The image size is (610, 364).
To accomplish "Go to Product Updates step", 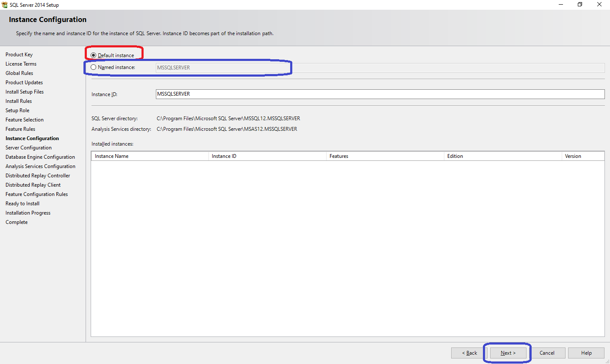I will coord(24,83).
